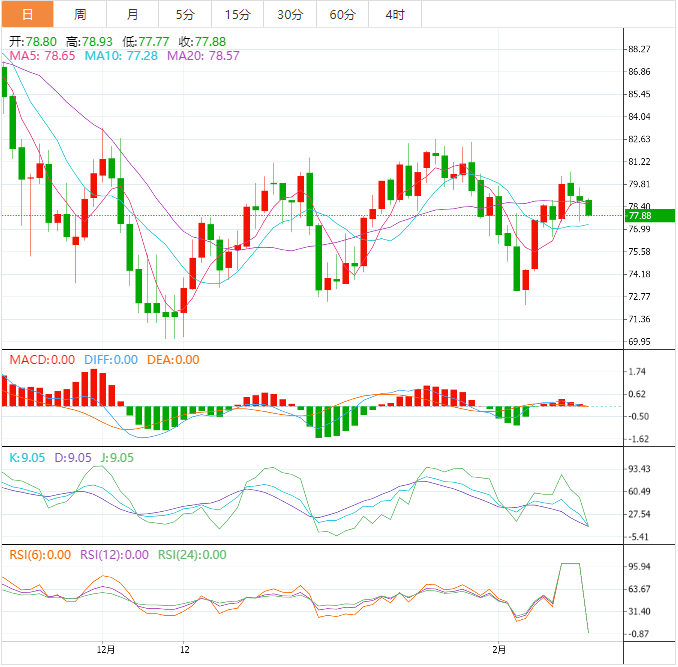This screenshot has height=667, width=678.
Task: Switch to the 月 monthly tab
Action: pyautogui.click(x=133, y=14)
